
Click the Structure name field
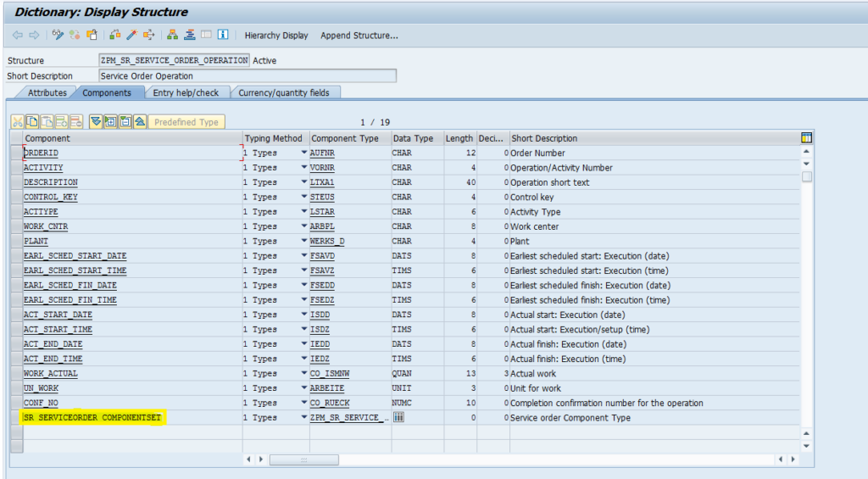(175, 60)
